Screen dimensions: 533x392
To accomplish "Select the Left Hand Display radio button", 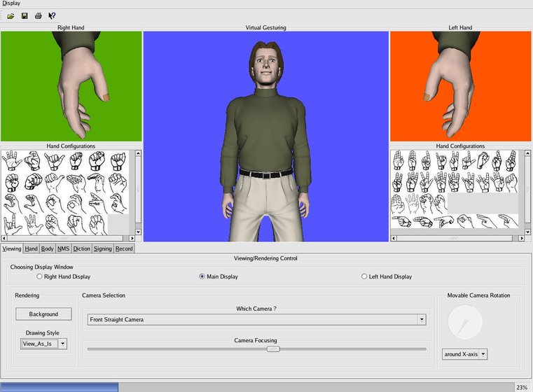I will (x=364, y=276).
